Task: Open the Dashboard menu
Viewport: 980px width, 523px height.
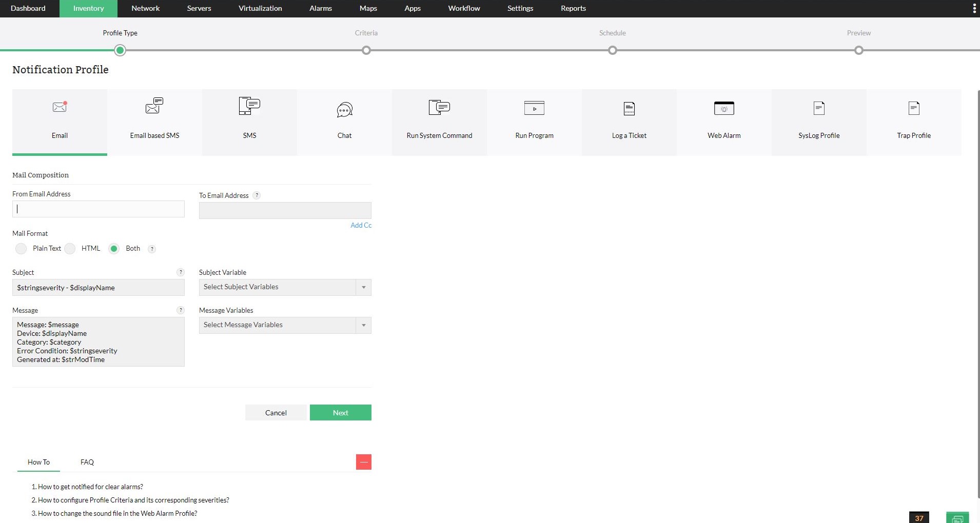Action: (x=28, y=8)
